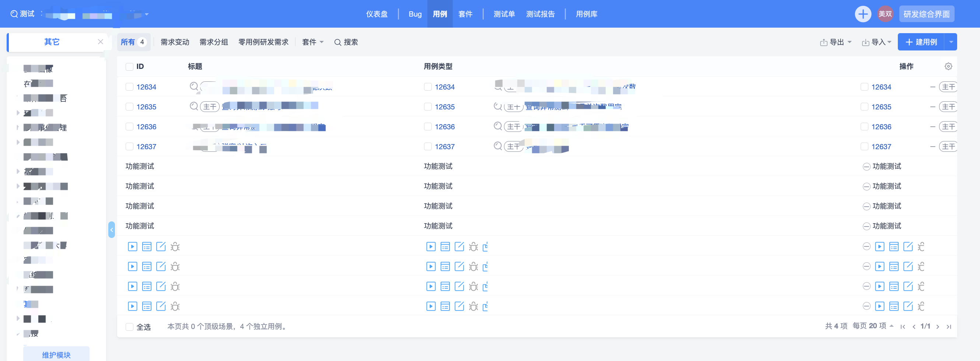
Task: Collapse the left module sidebar handle
Action: click(x=112, y=230)
